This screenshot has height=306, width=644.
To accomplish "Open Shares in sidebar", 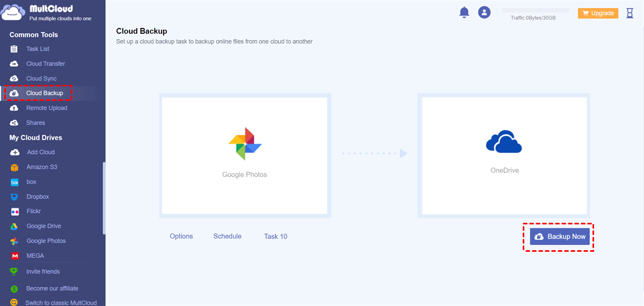I will [x=35, y=123].
